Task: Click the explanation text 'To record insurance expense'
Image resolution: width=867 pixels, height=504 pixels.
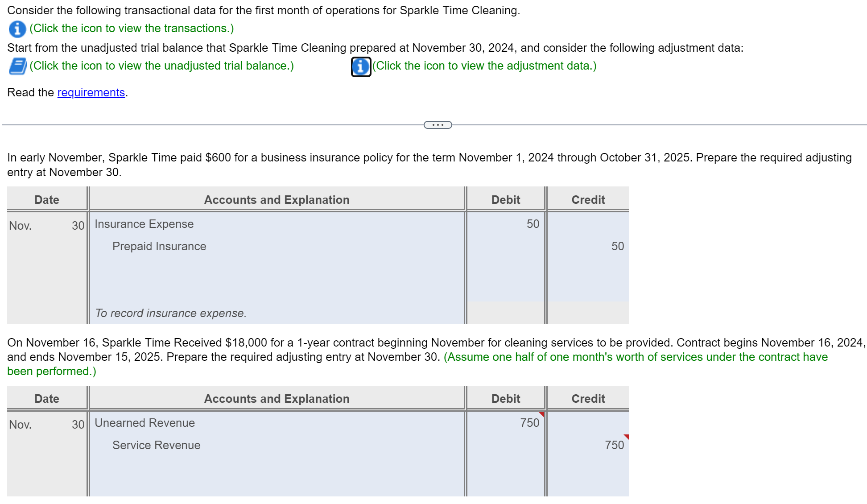Action: pos(170,313)
